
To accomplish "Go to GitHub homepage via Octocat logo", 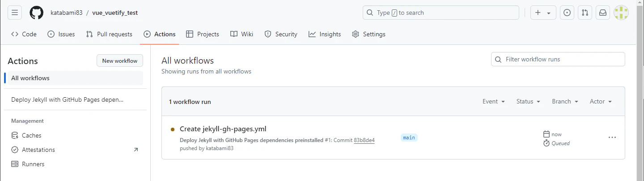I will 37,13.
